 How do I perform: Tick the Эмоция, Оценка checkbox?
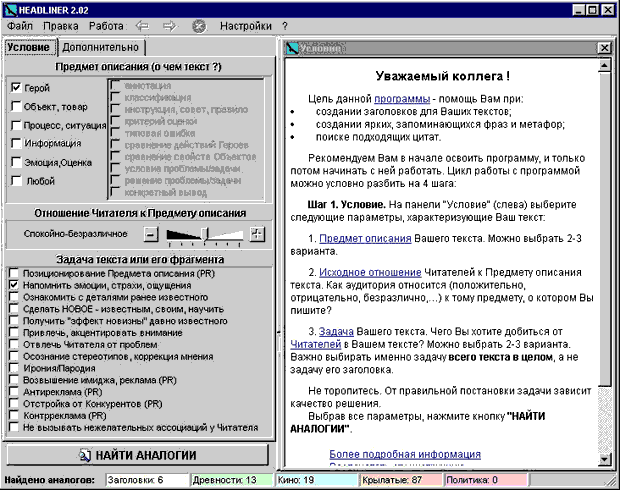[x=16, y=162]
